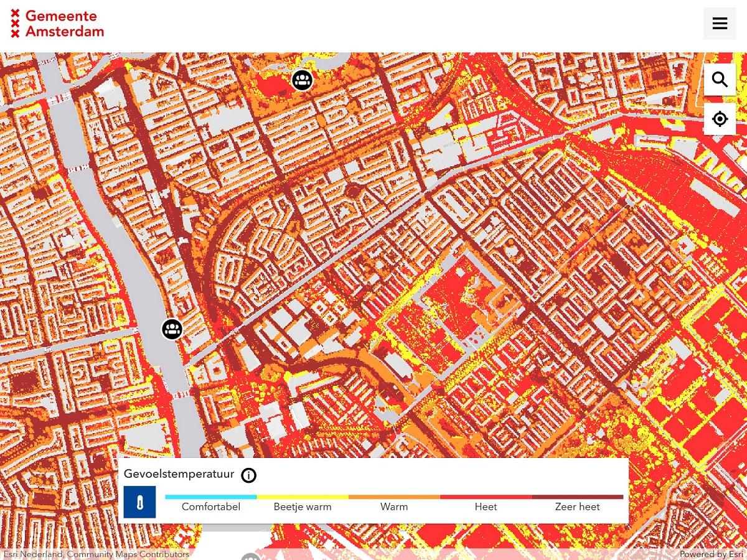Viewport: 747px width, 560px height.
Task: Click the yellow Beetje warm legend bar
Action: point(303,497)
